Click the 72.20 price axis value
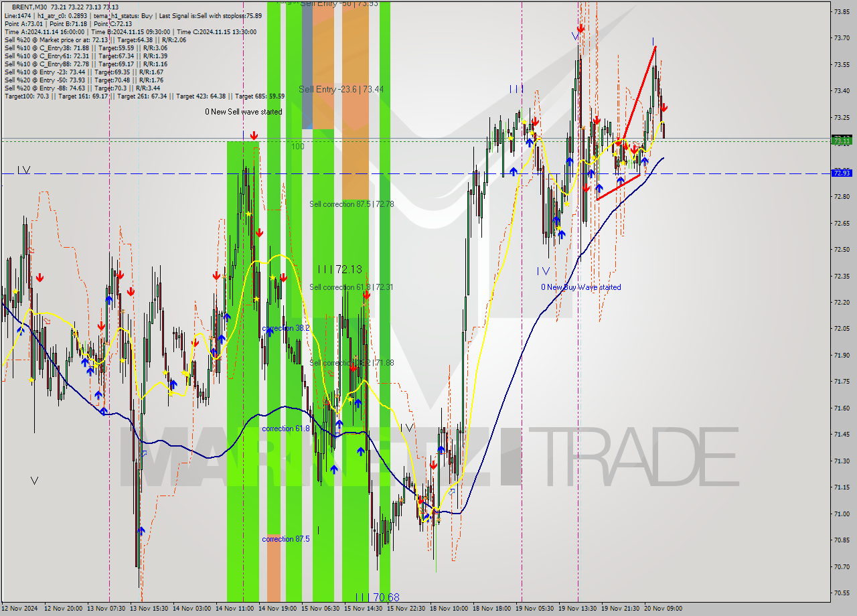857x616 pixels. [842, 303]
